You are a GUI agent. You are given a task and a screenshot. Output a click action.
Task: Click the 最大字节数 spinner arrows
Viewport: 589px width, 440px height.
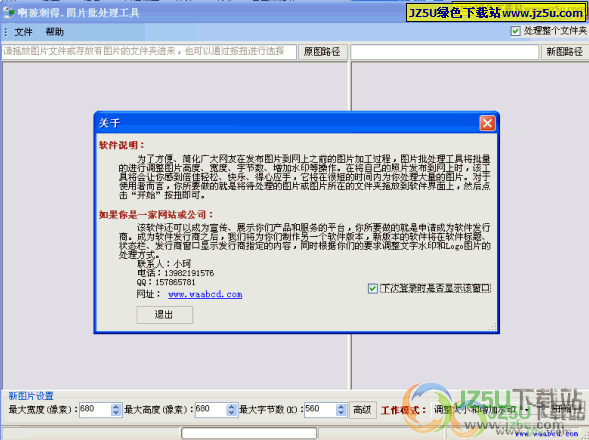click(x=341, y=409)
